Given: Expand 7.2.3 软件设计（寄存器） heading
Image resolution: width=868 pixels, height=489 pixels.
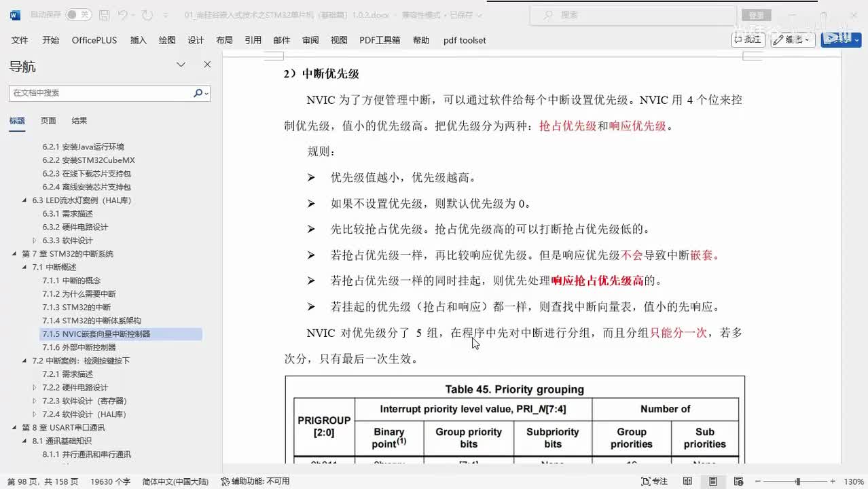Looking at the screenshot, I should pos(35,401).
